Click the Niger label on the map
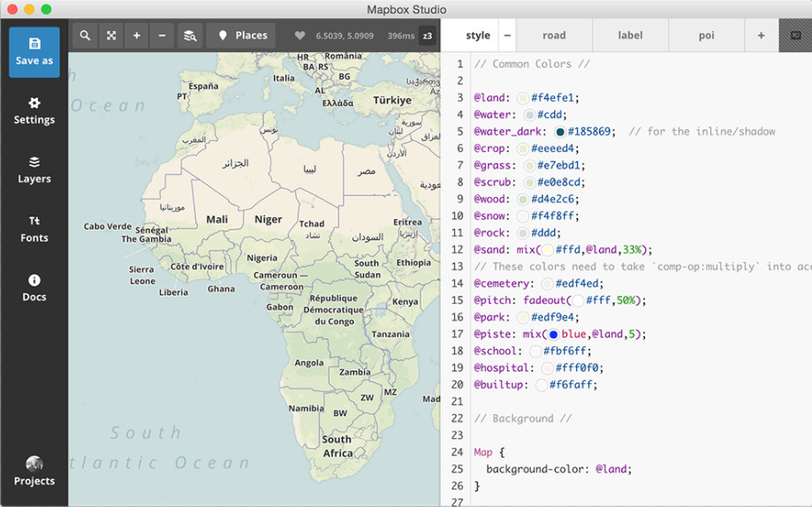 [x=269, y=220]
